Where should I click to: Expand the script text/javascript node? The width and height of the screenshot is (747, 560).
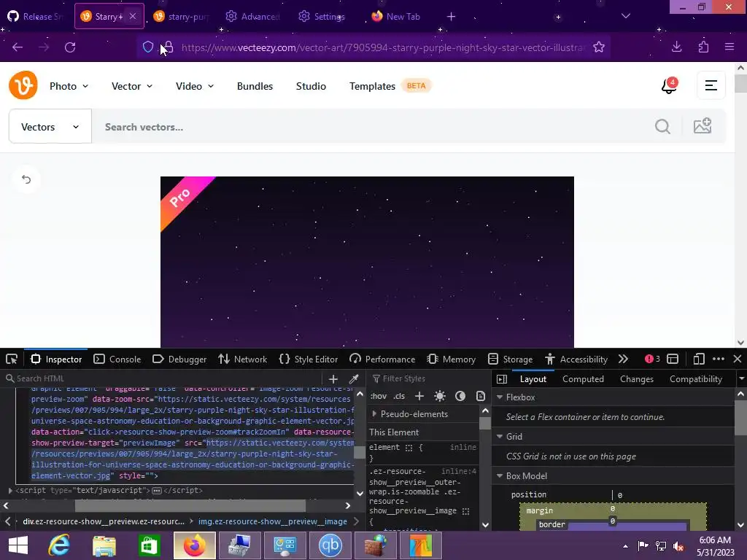tap(10, 490)
